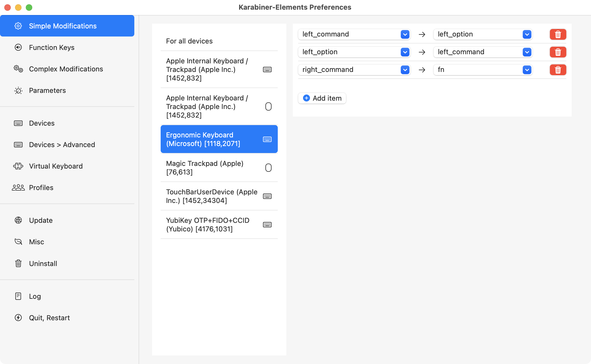Open the Profiles section
The width and height of the screenshot is (591, 364).
[67, 188]
